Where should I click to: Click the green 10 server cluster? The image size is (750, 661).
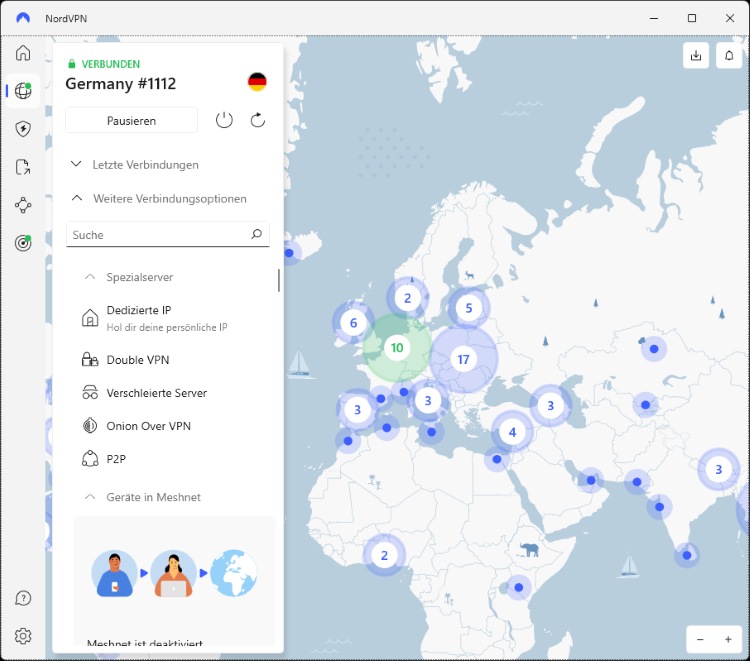click(x=397, y=348)
